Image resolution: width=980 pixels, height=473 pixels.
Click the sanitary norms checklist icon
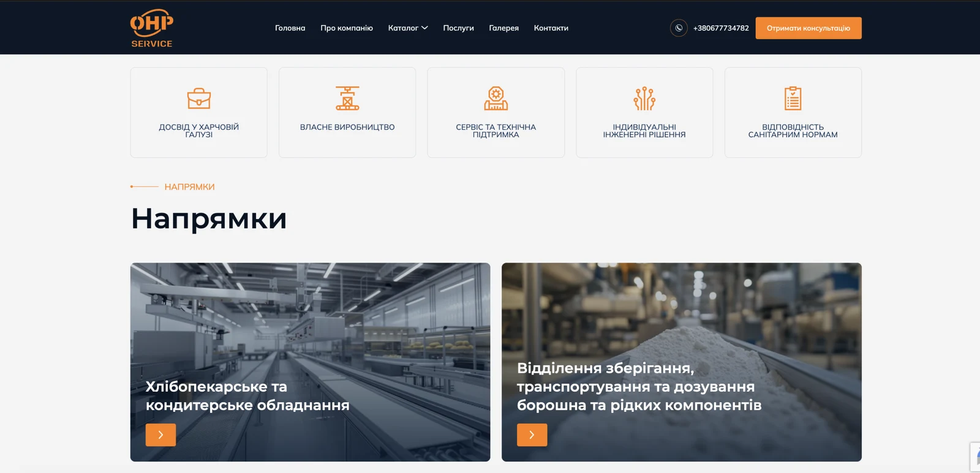[x=793, y=99]
